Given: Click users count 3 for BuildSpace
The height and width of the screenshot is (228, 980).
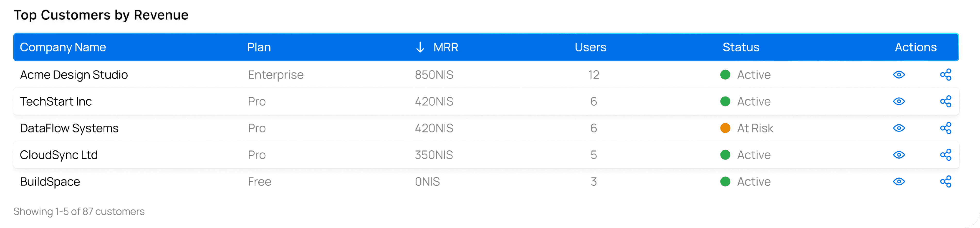Looking at the screenshot, I should pyautogui.click(x=594, y=182).
